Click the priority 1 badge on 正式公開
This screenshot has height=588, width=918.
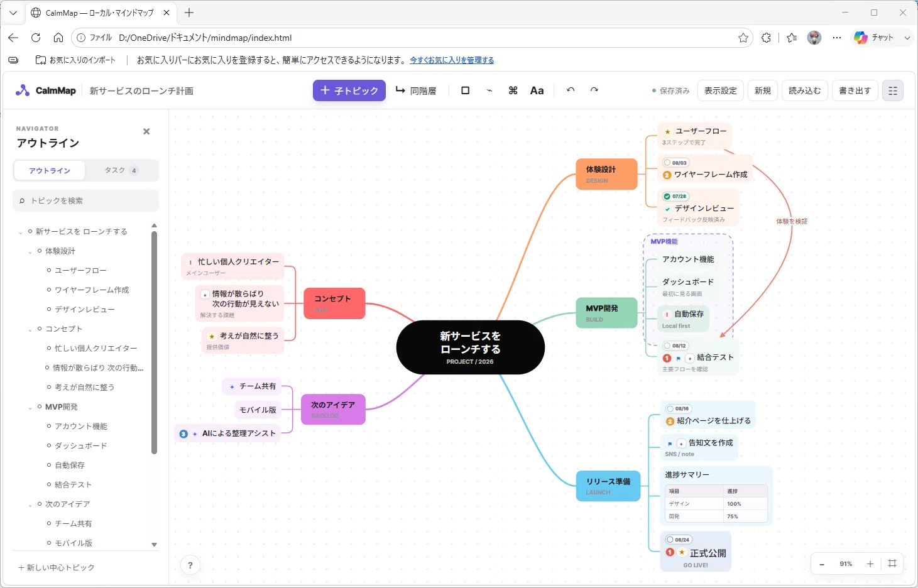(670, 552)
